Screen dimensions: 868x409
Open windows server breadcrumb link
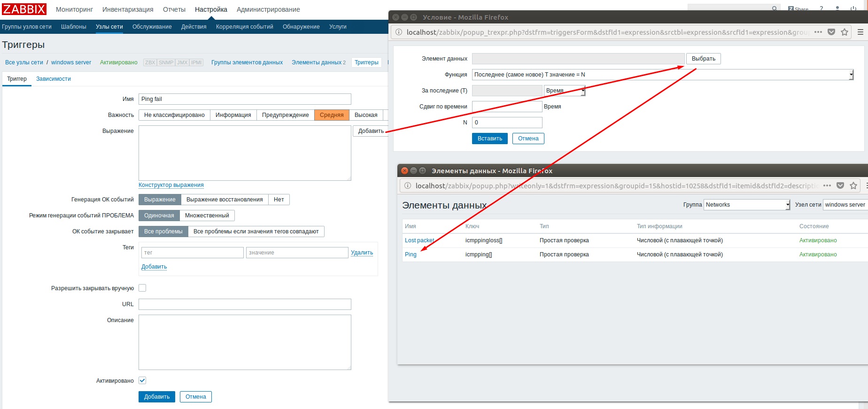71,62
